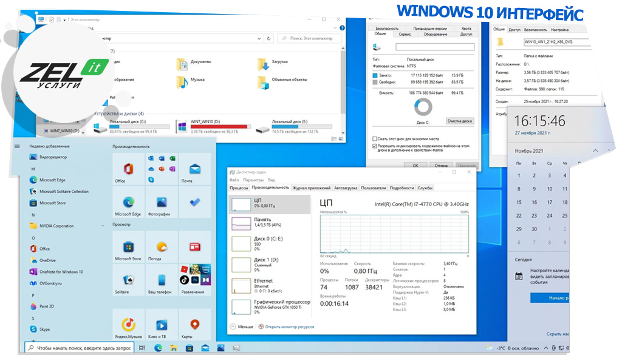This screenshot has height=364, width=622.
Task: Expand the NVIDIA Corporation folder in Start
Action: tap(103, 226)
